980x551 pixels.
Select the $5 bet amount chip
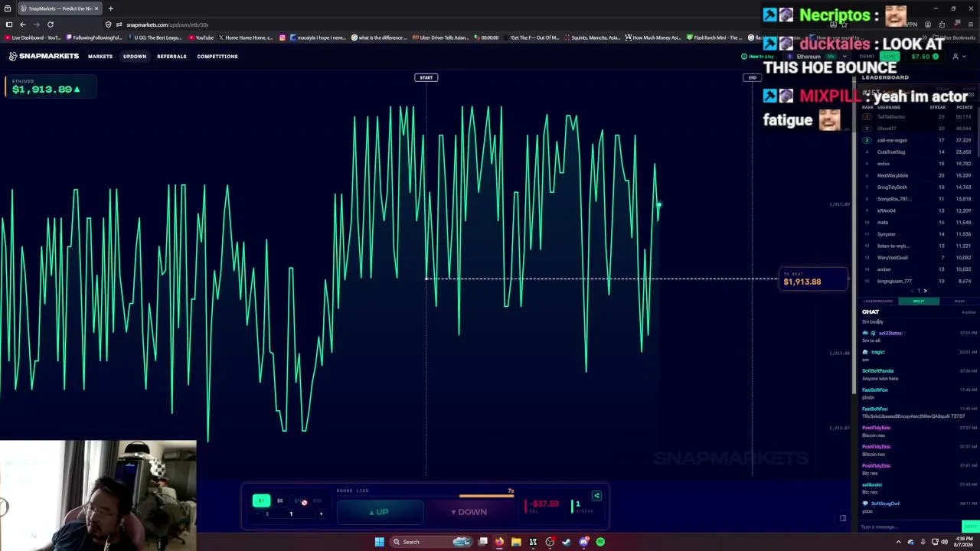pyautogui.click(x=279, y=501)
